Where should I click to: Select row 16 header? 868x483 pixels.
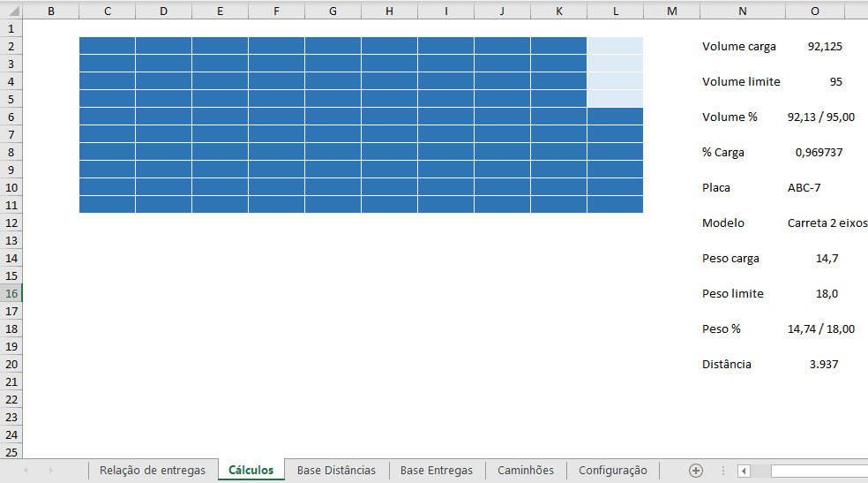tap(11, 293)
